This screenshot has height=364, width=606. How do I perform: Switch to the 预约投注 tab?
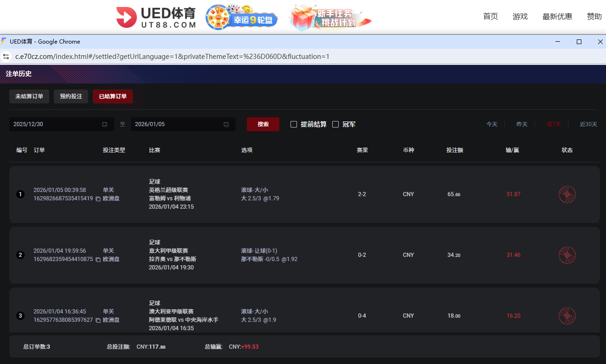click(x=71, y=96)
